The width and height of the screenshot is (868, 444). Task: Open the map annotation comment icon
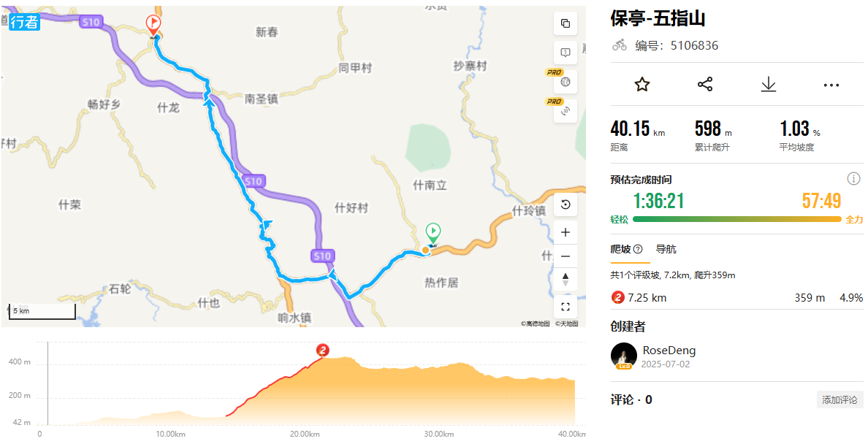tap(566, 53)
